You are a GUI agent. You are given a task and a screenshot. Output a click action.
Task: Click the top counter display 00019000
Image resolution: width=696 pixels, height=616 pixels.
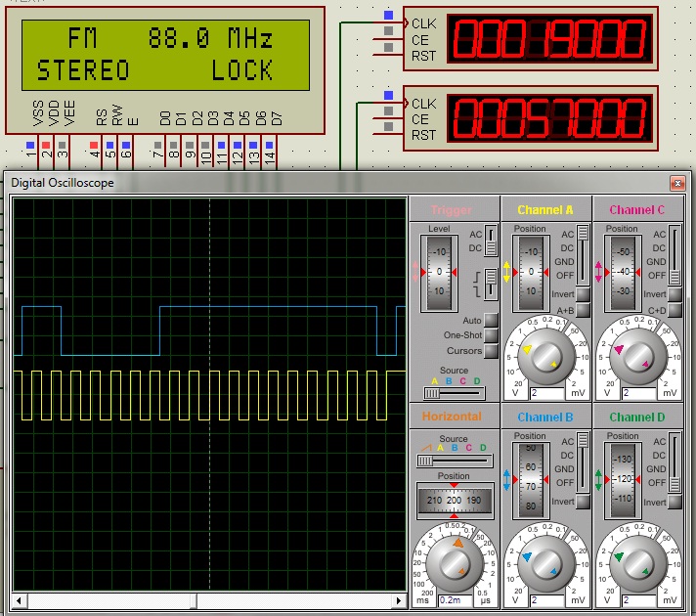coord(549,39)
